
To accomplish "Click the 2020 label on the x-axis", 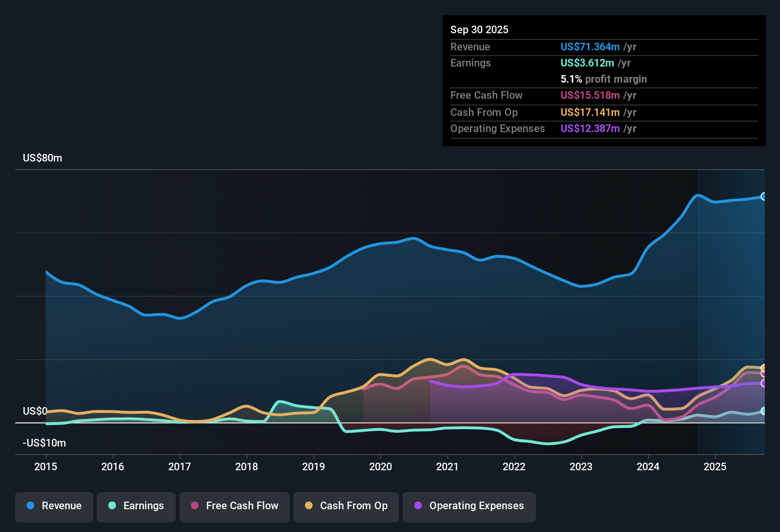I will [380, 467].
